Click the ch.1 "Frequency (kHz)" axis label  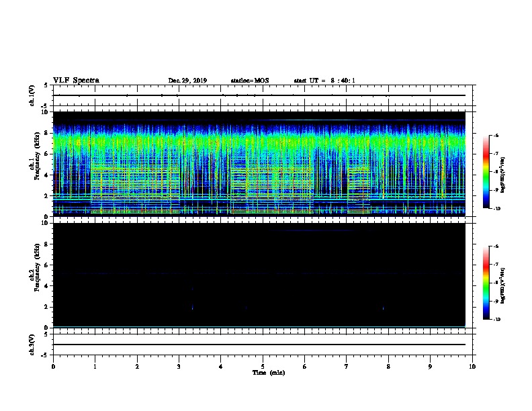point(37,156)
